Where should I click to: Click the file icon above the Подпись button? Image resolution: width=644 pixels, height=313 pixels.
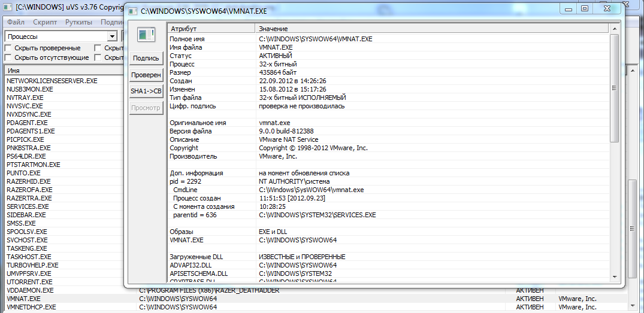[x=146, y=35]
